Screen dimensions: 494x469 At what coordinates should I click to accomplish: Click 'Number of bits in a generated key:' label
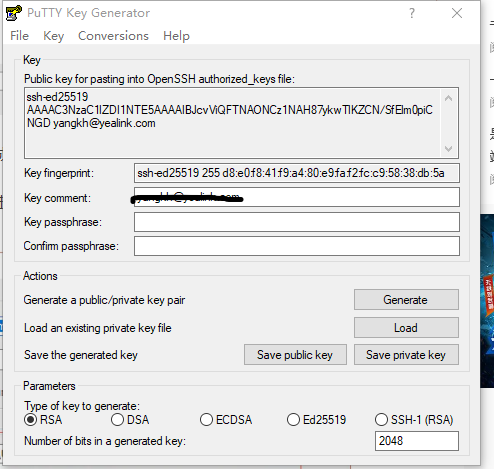pyautogui.click(x=105, y=441)
